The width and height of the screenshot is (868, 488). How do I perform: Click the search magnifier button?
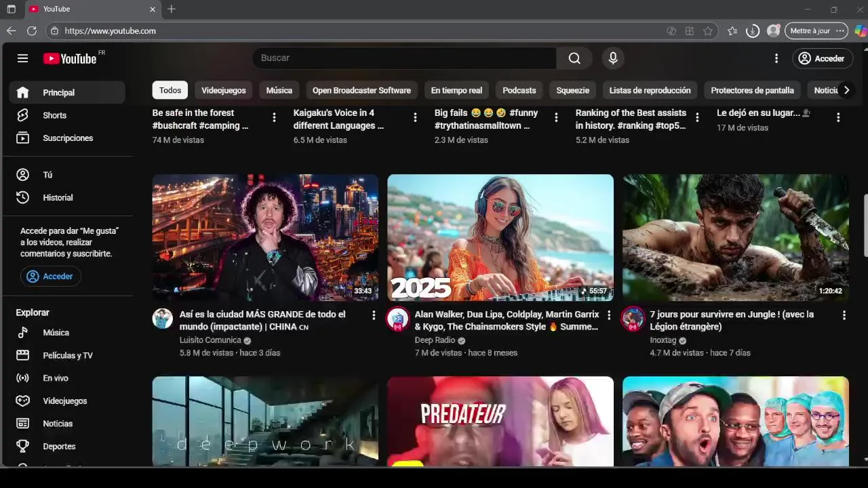[x=574, y=58]
